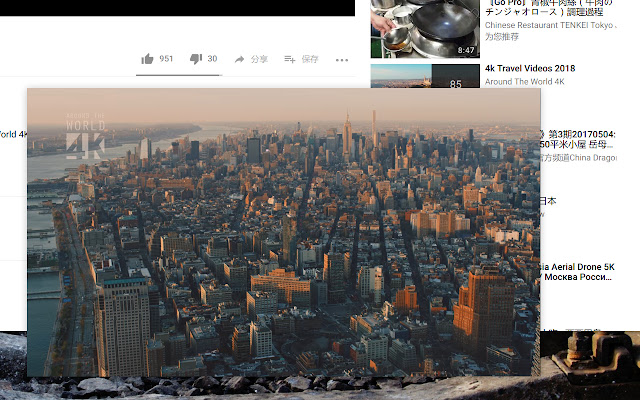The image size is (640, 400).
Task: Click Chinese Restaurant TENKEI Tokyo channel name
Action: (x=549, y=25)
